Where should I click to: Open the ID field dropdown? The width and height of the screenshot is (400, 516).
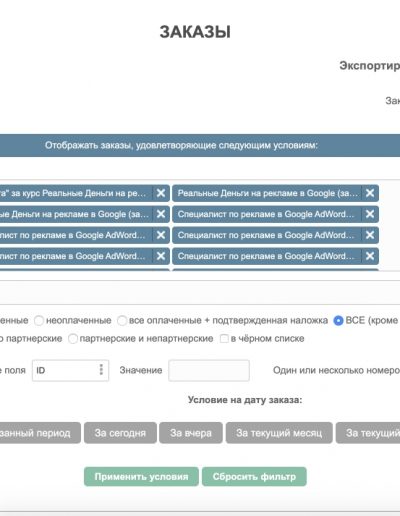pyautogui.click(x=70, y=370)
